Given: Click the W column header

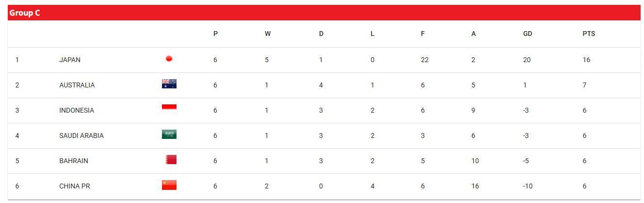Looking at the screenshot, I should (268, 34).
